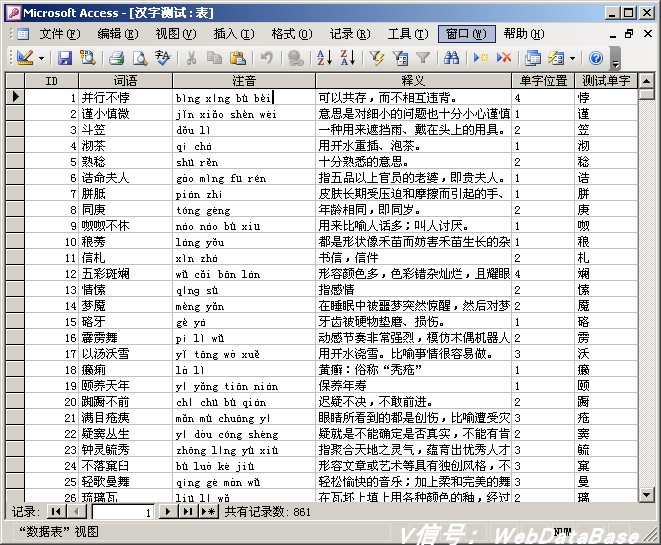Go to first record navigation button

[x=56, y=512]
